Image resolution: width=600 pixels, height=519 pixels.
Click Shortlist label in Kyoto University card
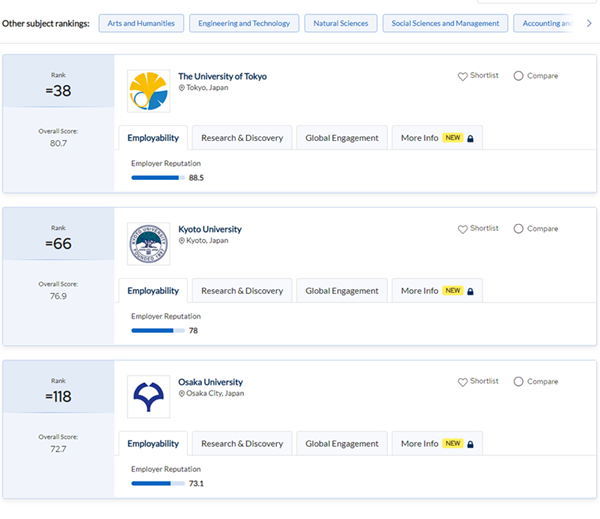(484, 228)
